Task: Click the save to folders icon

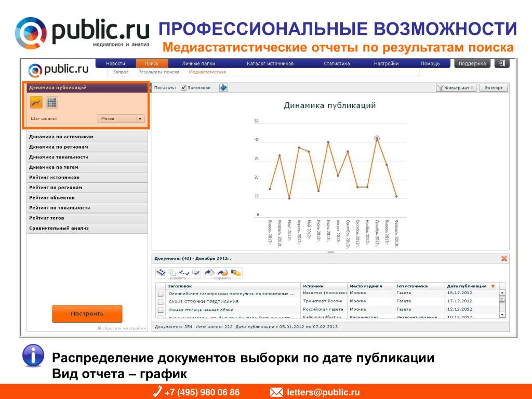Action: [236, 272]
